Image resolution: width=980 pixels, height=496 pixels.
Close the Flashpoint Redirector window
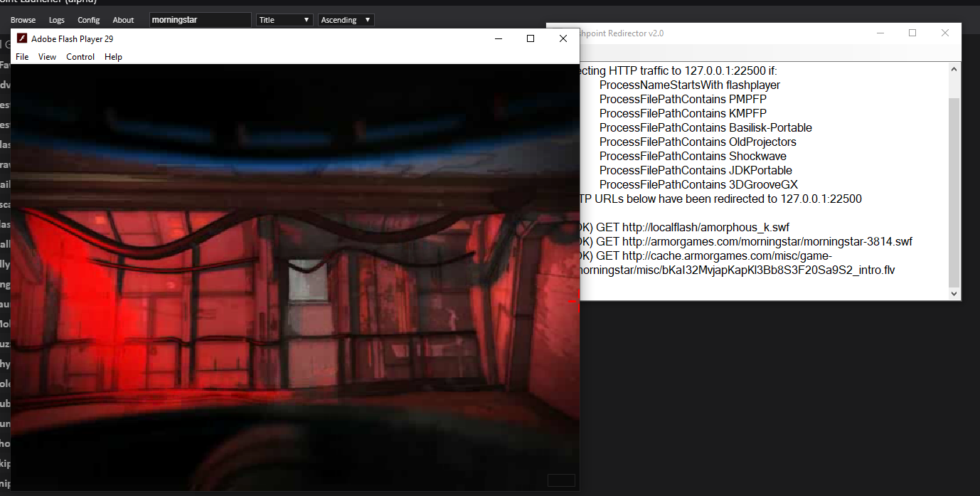click(x=945, y=33)
